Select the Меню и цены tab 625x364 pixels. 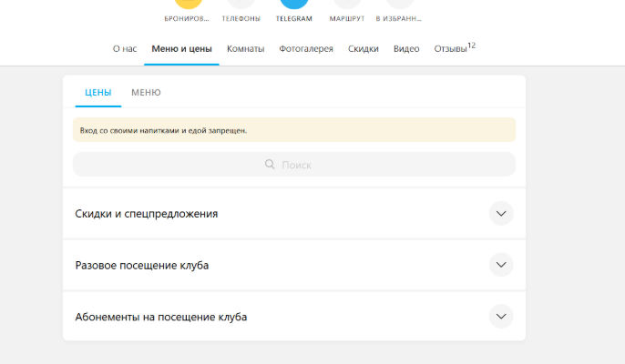182,48
